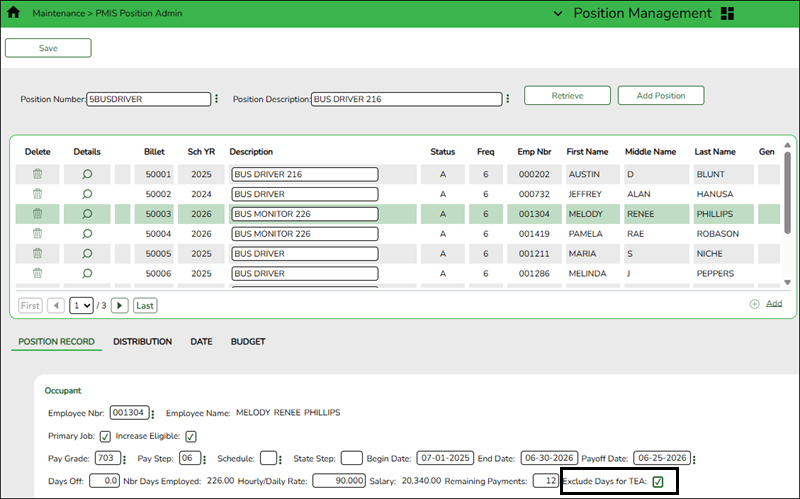Focus the State Step field
The width and height of the screenshot is (800, 499).
[x=352, y=458]
